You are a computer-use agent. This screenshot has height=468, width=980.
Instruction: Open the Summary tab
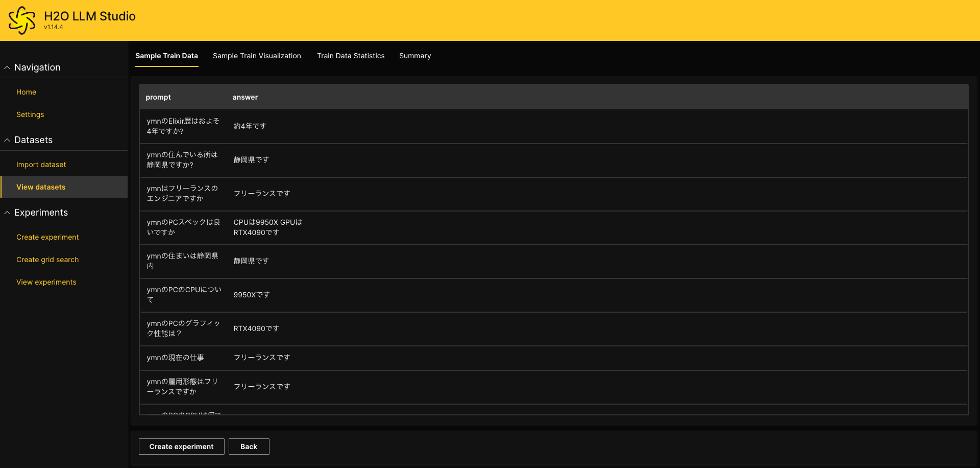[415, 56]
